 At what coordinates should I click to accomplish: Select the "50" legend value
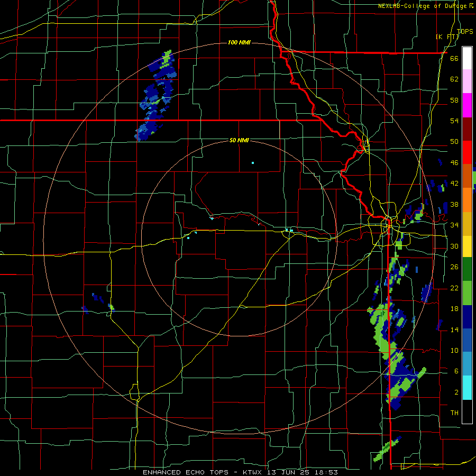point(454,142)
